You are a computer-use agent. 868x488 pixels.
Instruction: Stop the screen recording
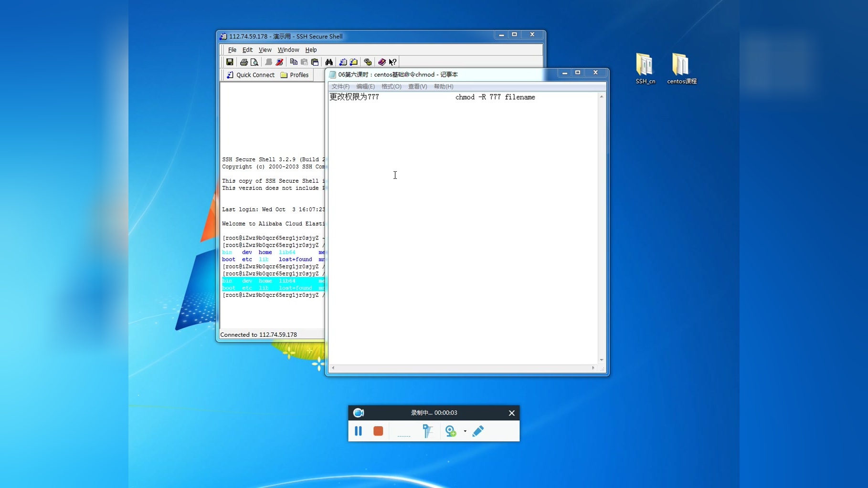[x=378, y=431]
